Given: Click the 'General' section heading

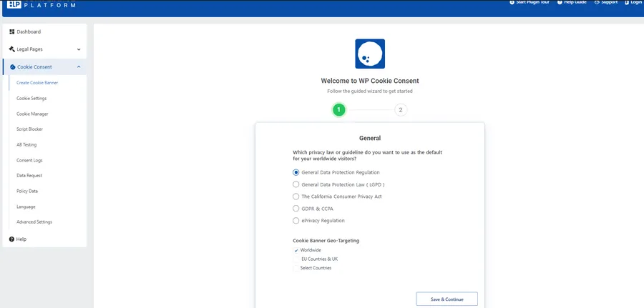Looking at the screenshot, I should click(370, 138).
